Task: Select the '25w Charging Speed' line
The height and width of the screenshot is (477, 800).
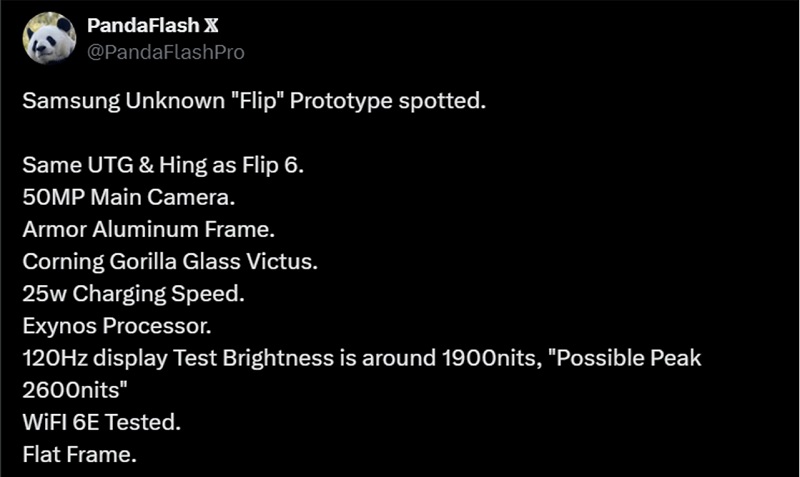Action: pos(133,294)
